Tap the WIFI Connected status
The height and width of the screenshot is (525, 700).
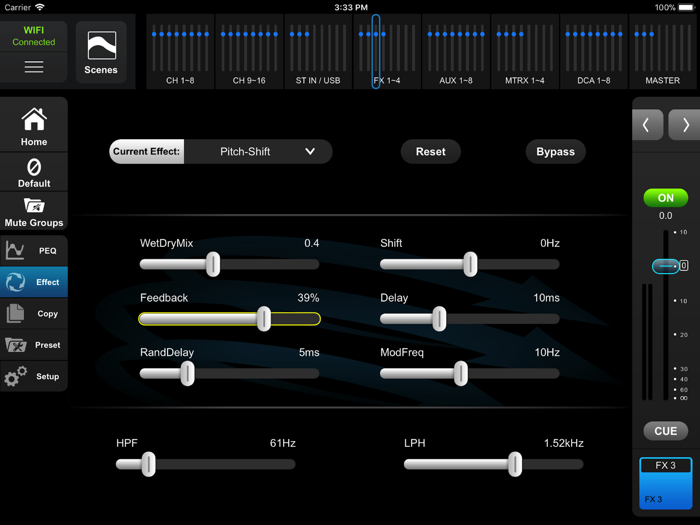click(34, 36)
